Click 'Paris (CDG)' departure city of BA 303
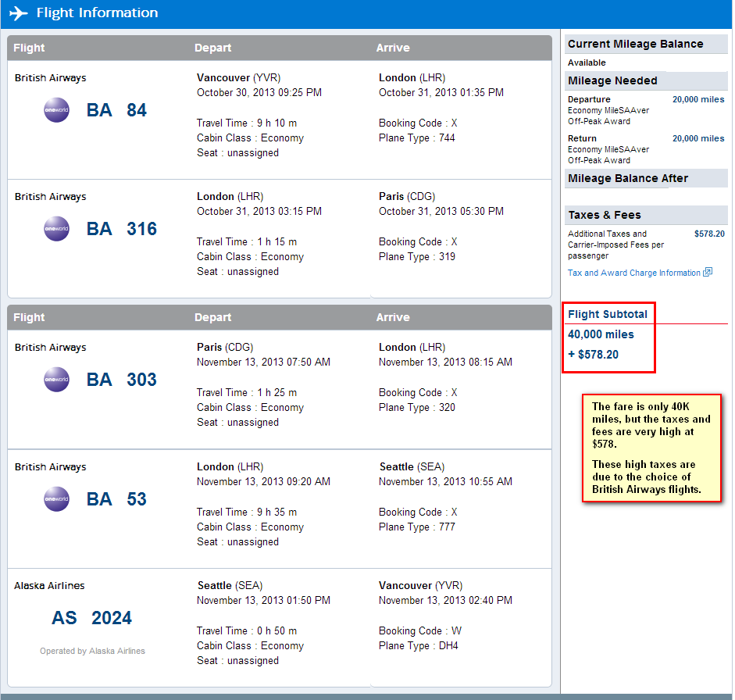735x700 pixels. click(x=225, y=348)
